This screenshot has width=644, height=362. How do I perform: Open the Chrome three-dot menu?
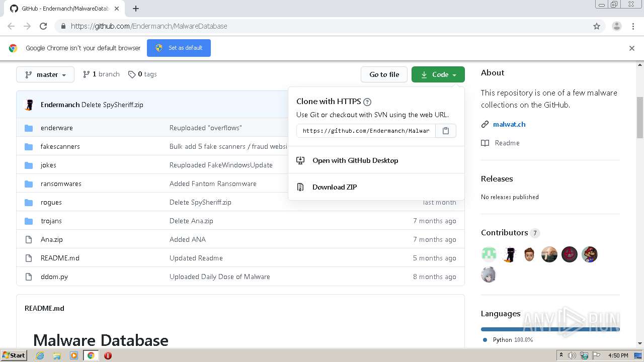tap(633, 26)
